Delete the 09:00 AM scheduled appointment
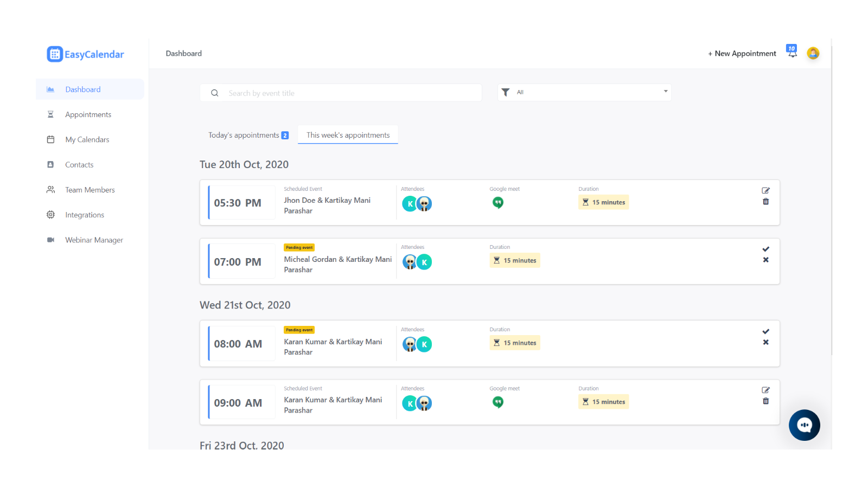Screen dimensions: 868x488 (765, 401)
